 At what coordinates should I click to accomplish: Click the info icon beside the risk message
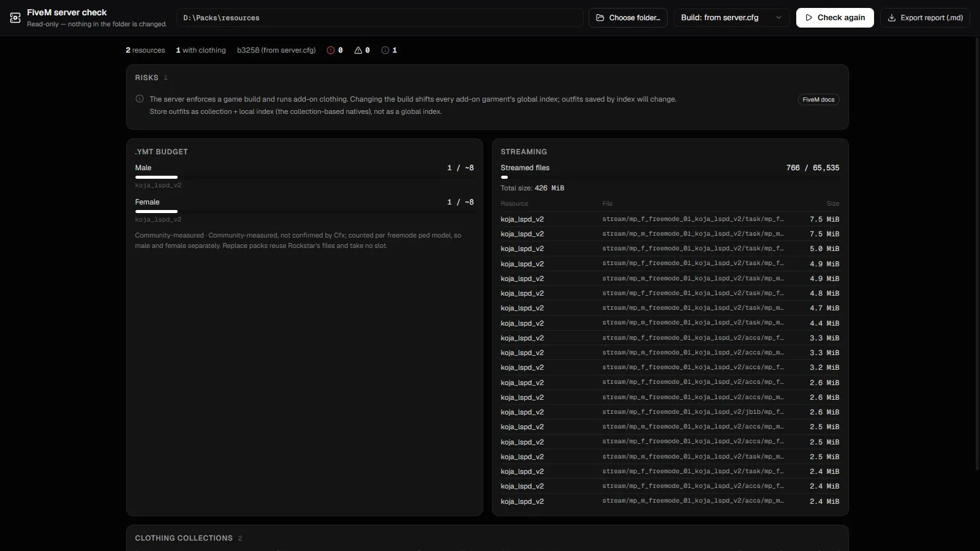click(140, 99)
